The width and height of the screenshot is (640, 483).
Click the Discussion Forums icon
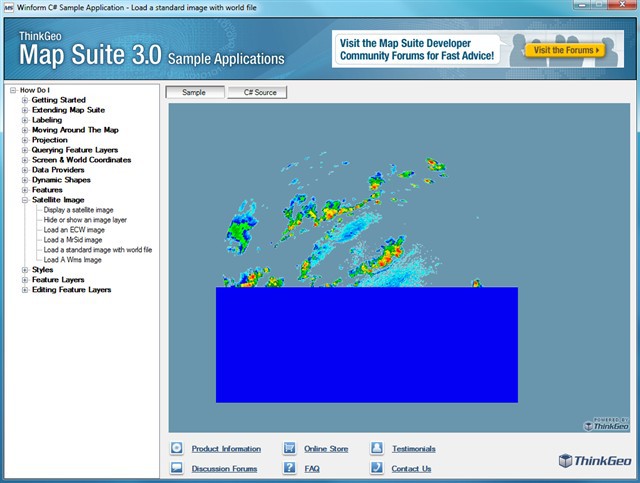click(176, 468)
